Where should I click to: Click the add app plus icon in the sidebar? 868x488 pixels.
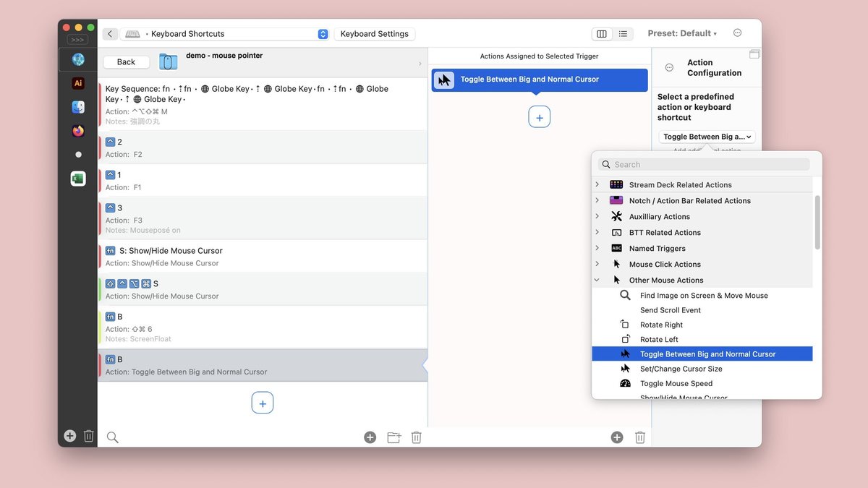69,436
